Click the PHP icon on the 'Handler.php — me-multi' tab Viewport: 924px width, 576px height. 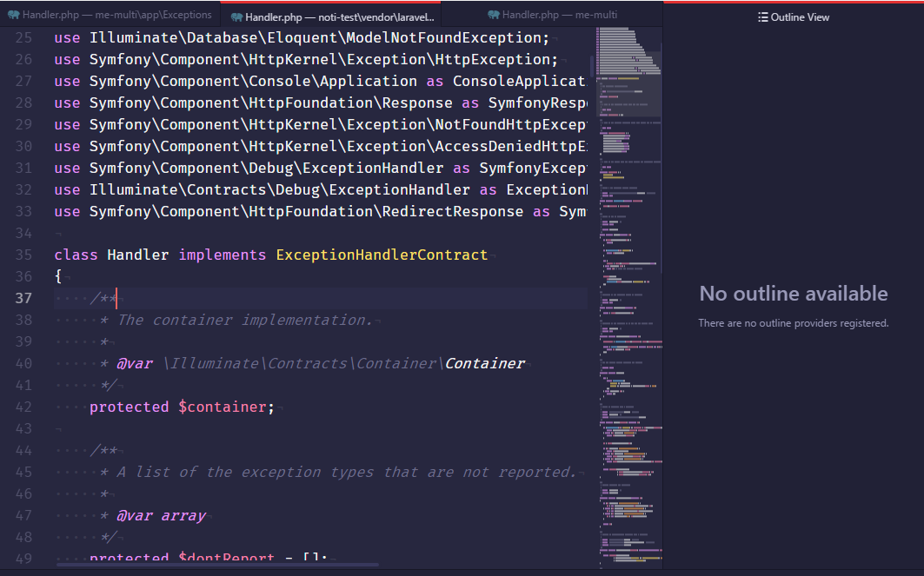pyautogui.click(x=493, y=15)
